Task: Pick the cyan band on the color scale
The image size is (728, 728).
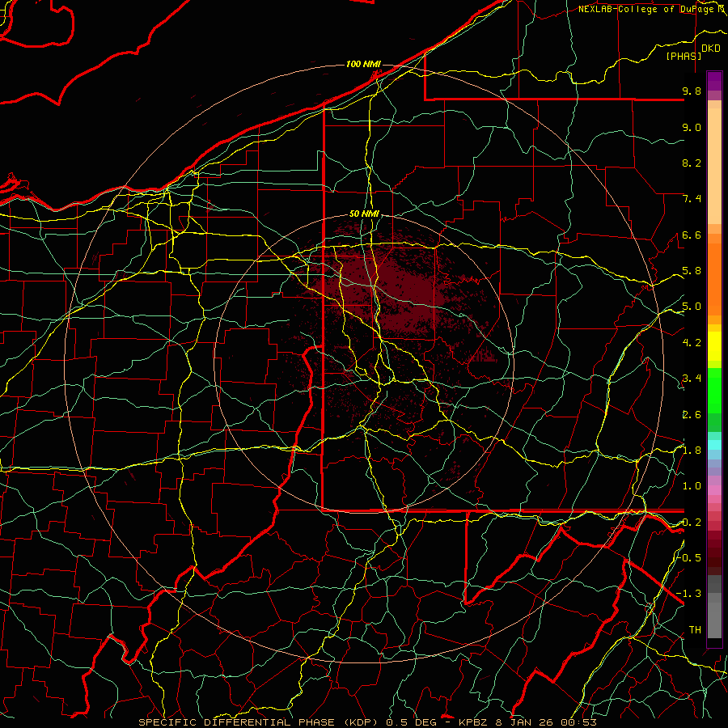Action: coord(714,445)
